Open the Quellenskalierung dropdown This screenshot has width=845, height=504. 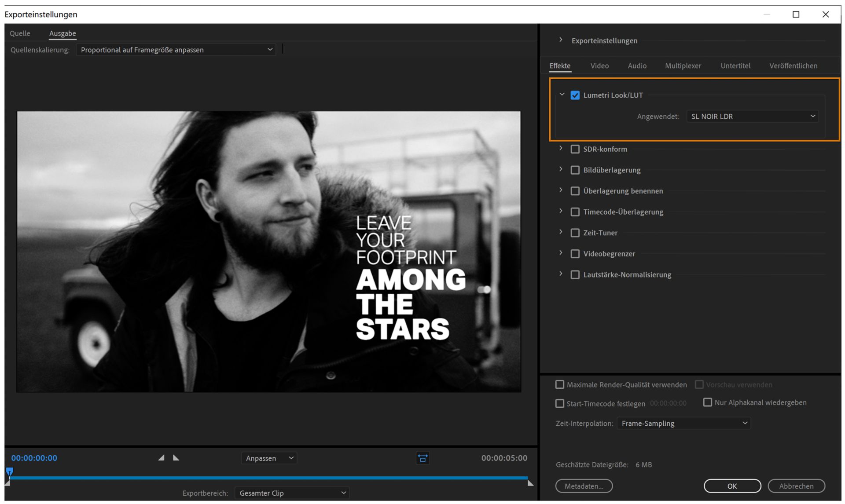coord(176,50)
